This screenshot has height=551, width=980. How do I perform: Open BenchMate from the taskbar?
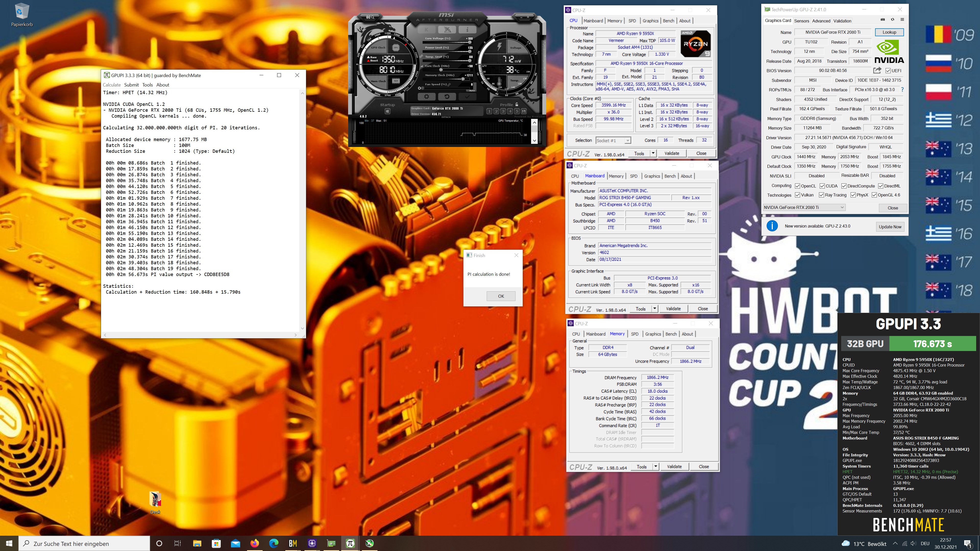(292, 543)
